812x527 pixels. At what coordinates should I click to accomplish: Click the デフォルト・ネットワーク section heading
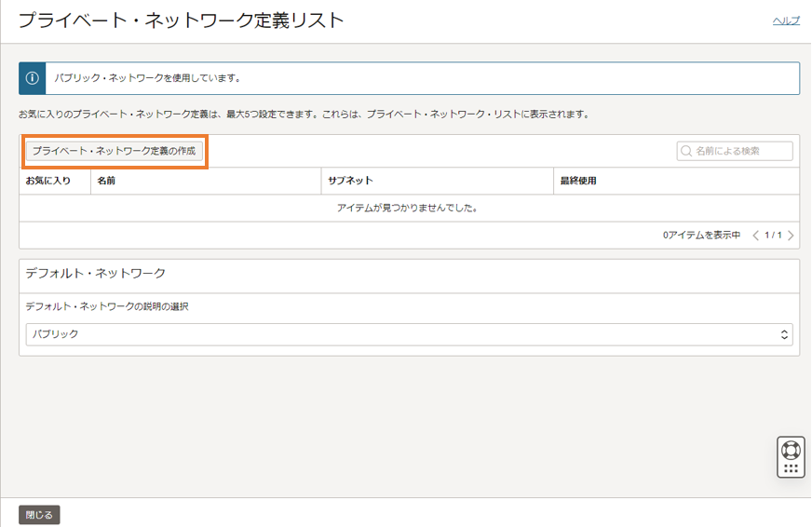pyautogui.click(x=96, y=273)
